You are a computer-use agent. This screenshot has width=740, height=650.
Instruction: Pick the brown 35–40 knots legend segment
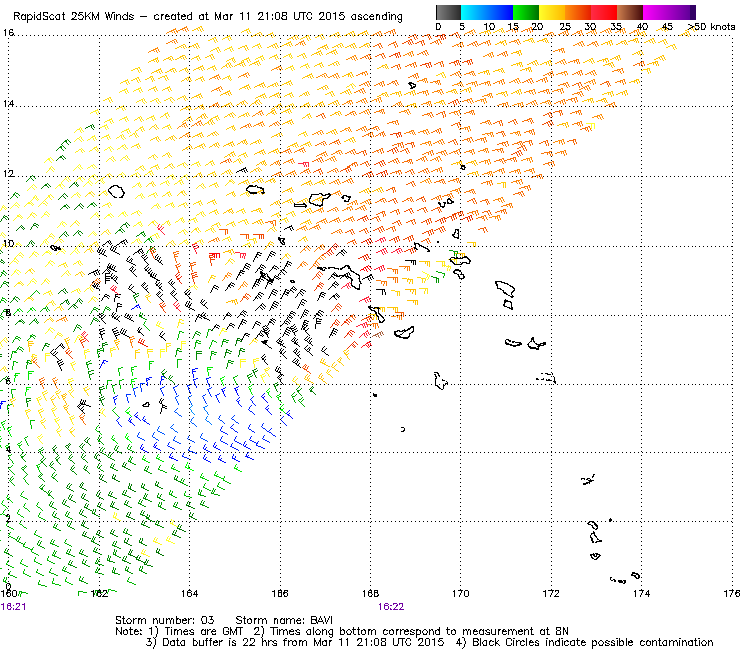click(630, 12)
